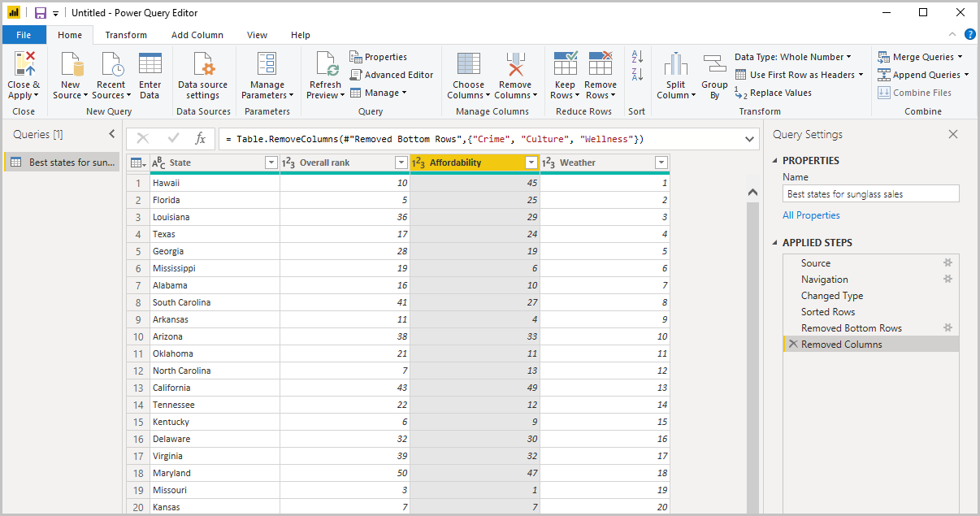Open the Manage dropdown in Query group
The image size is (980, 516).
[379, 93]
